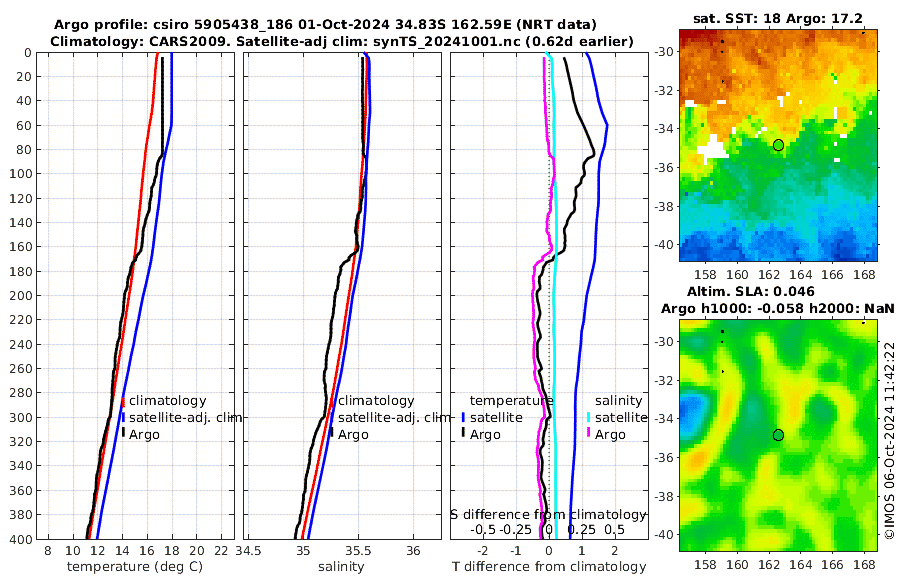
Task: Click the 'sat. SST: 18 Argo: 17.2' title
Action: click(x=778, y=18)
